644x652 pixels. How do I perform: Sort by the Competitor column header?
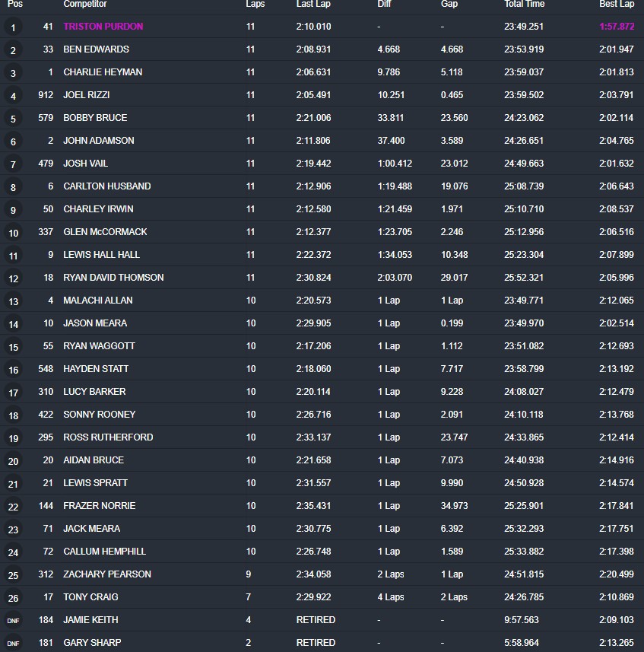[x=84, y=5]
